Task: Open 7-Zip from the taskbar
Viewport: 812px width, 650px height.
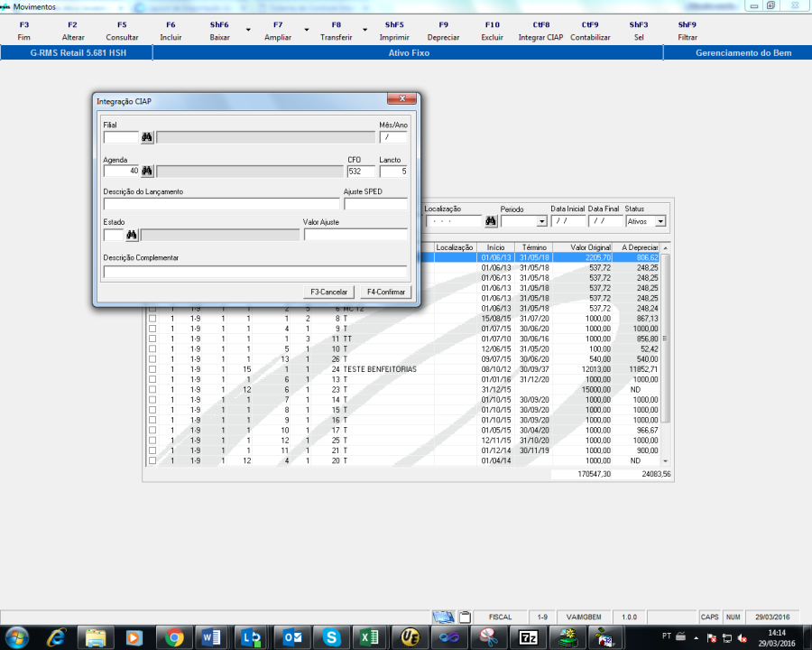Action: 528,637
